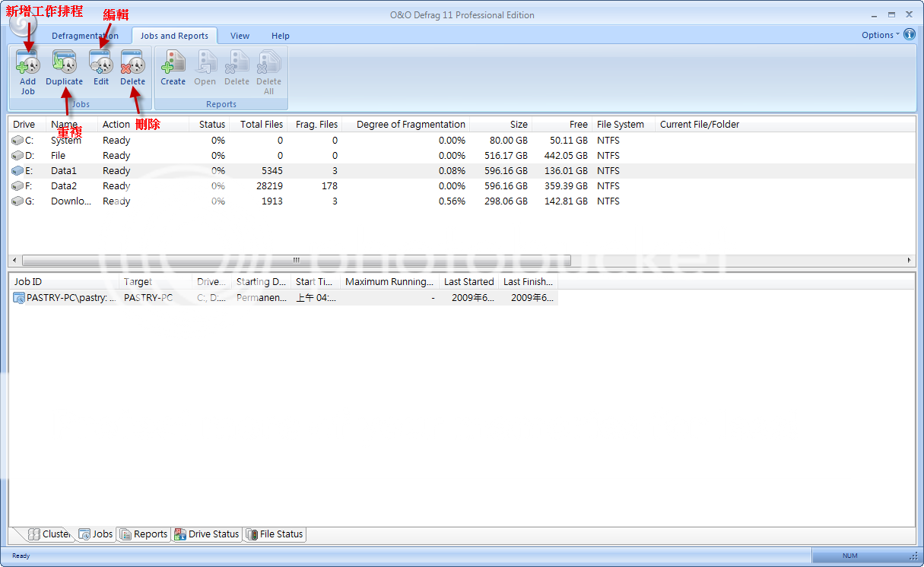Click the 80.00 GB size cell

[508, 141]
